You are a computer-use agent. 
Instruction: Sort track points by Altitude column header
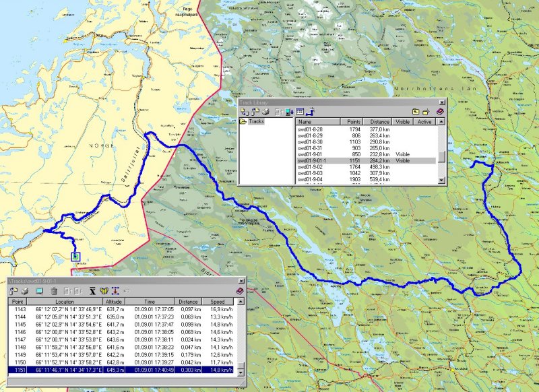[113, 302]
